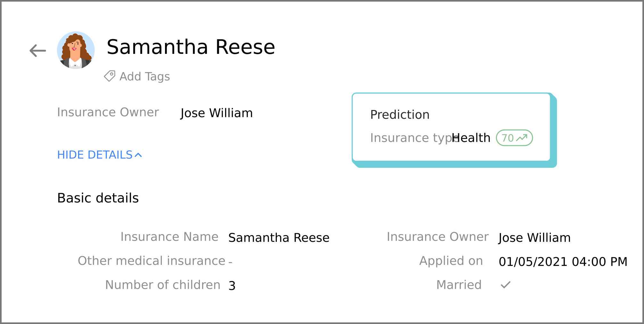Click the Health insurance type value

coord(471,138)
